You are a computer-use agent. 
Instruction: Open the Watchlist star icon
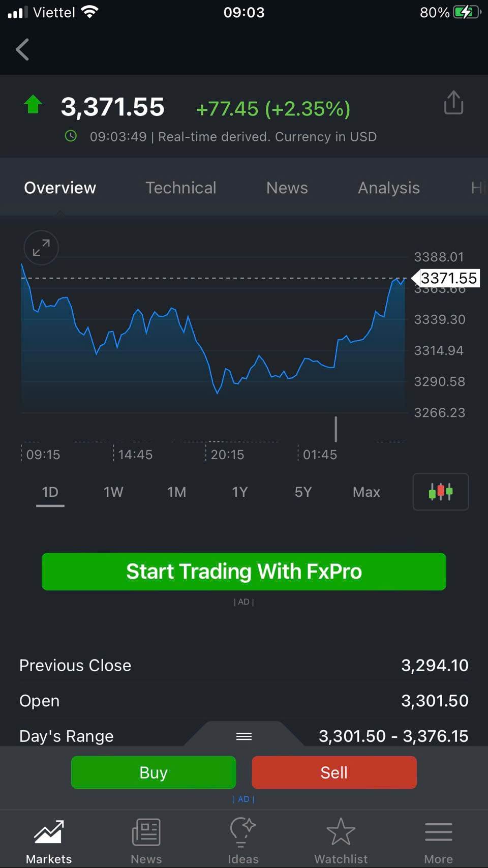[x=341, y=841]
